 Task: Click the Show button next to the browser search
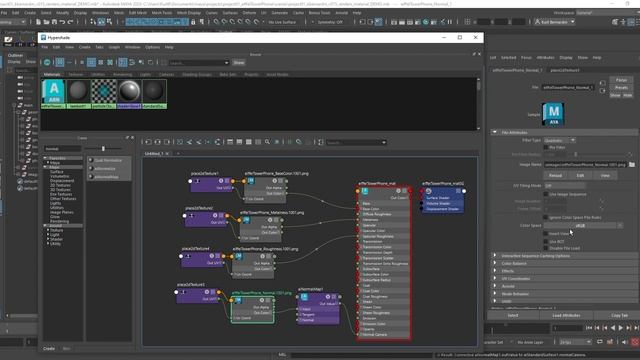pos(239,62)
